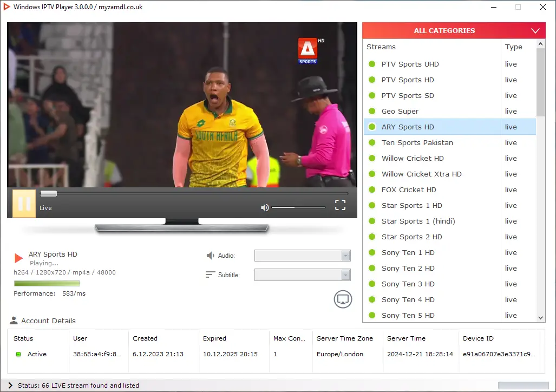556x392 pixels.
Task: Select PTV Sports HD stream
Action: [x=450, y=80]
